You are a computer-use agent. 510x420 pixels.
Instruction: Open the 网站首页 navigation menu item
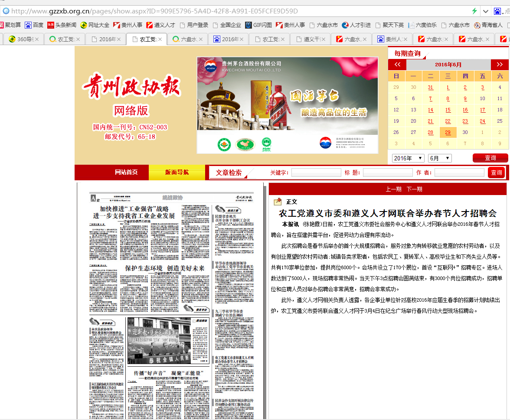[x=126, y=172]
